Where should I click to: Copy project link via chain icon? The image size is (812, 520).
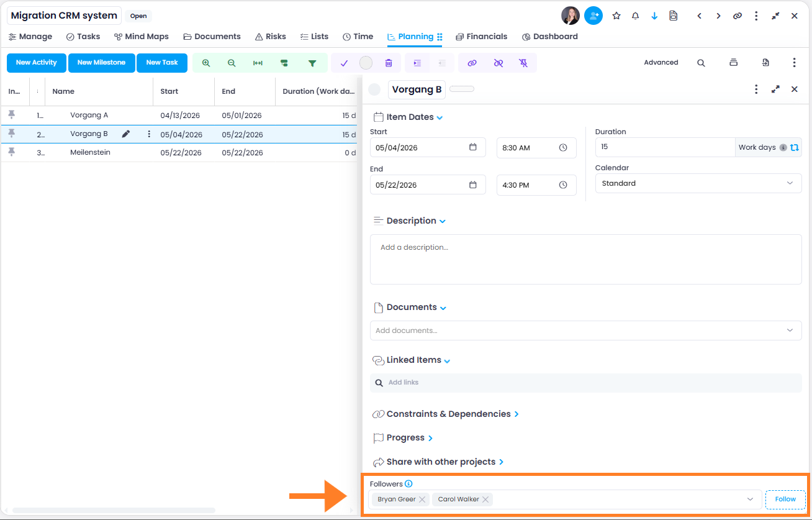(x=738, y=16)
